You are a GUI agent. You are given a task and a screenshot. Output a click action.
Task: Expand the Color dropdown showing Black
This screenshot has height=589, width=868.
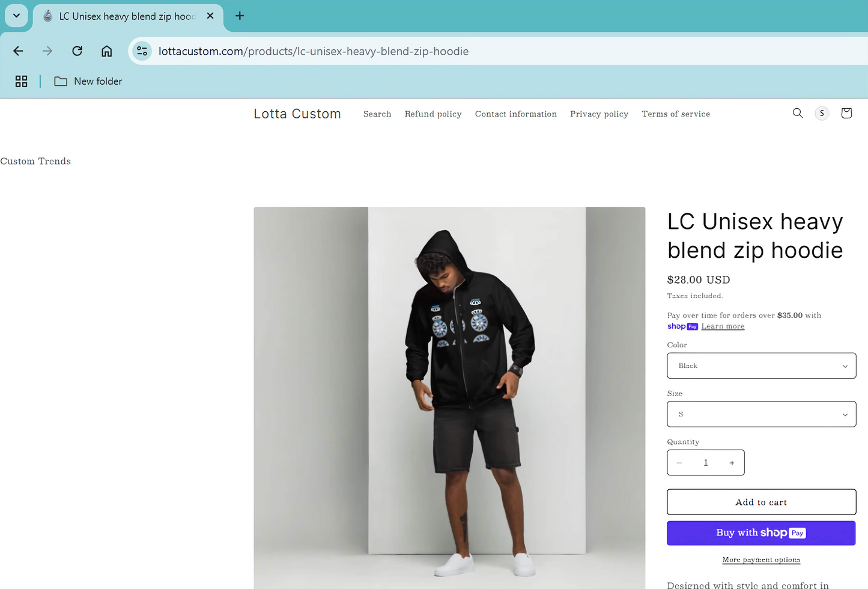click(761, 365)
